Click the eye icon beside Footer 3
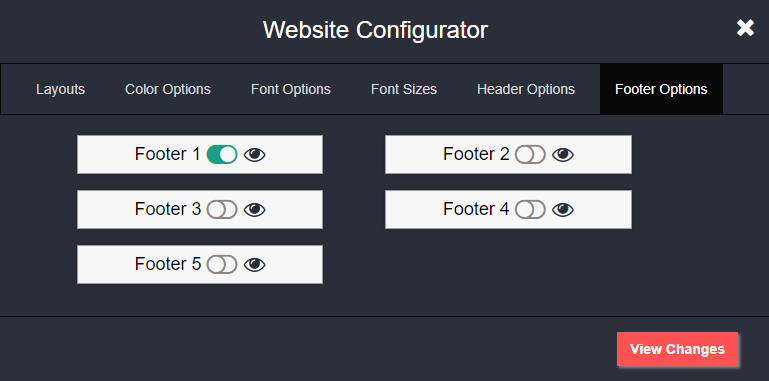769x381 pixels. (255, 210)
